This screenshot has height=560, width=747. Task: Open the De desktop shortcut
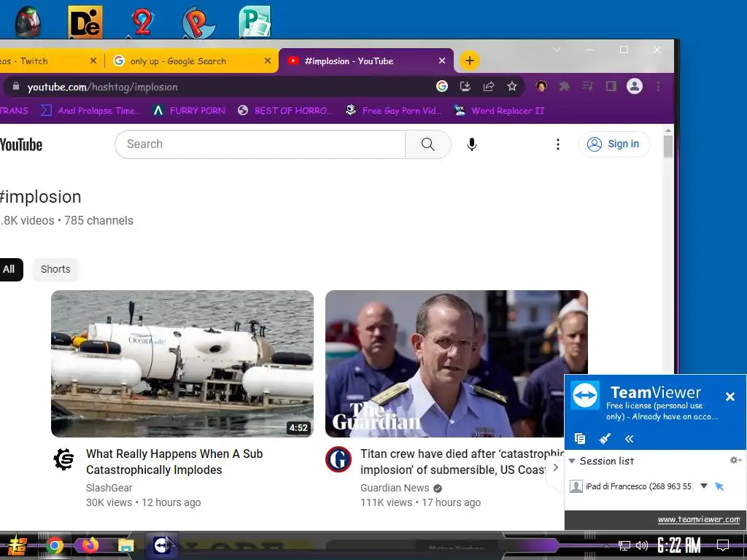tap(85, 21)
